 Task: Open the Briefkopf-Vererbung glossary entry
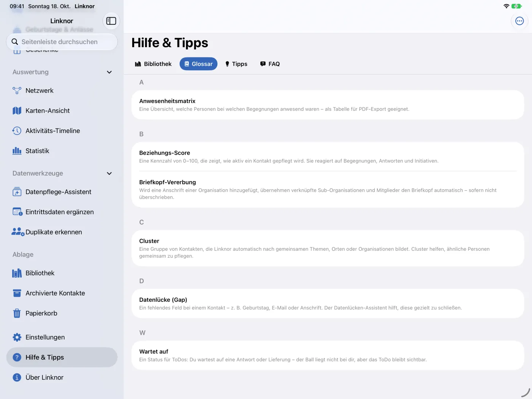coord(328,189)
